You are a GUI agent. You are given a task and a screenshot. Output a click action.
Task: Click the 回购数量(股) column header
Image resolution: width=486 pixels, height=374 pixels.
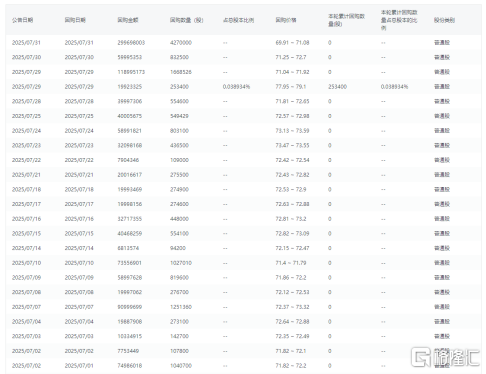[x=186, y=20]
